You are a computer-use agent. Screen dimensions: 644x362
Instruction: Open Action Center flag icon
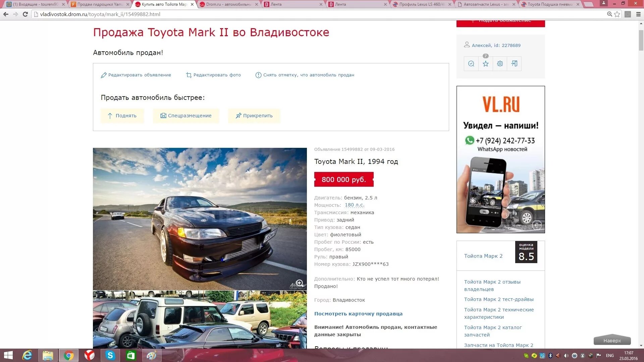(599, 356)
